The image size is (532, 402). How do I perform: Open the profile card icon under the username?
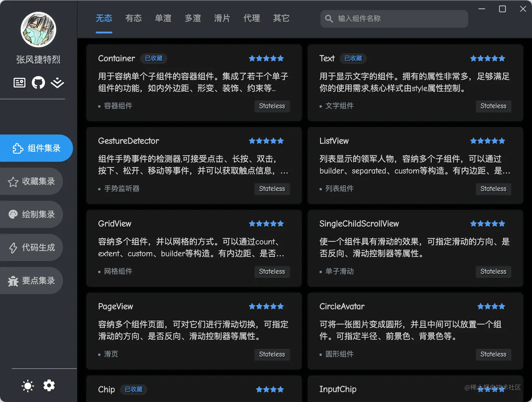[x=19, y=83]
